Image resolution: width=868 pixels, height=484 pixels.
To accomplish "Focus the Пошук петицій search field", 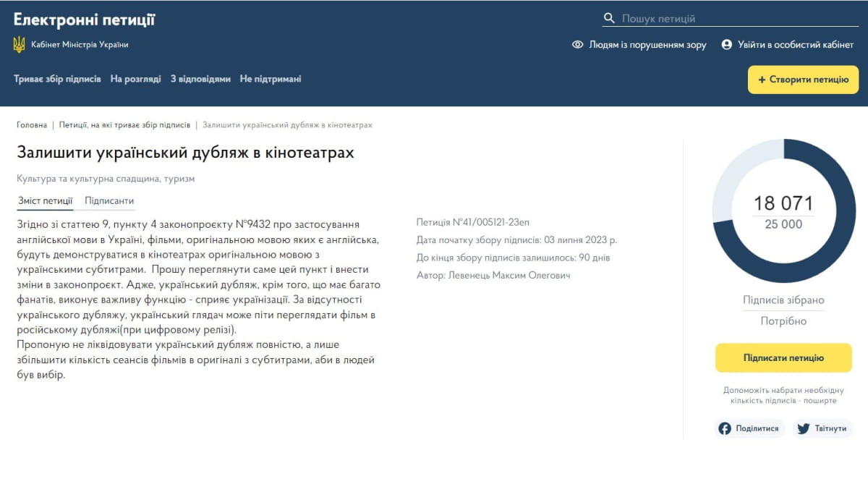I will click(731, 19).
